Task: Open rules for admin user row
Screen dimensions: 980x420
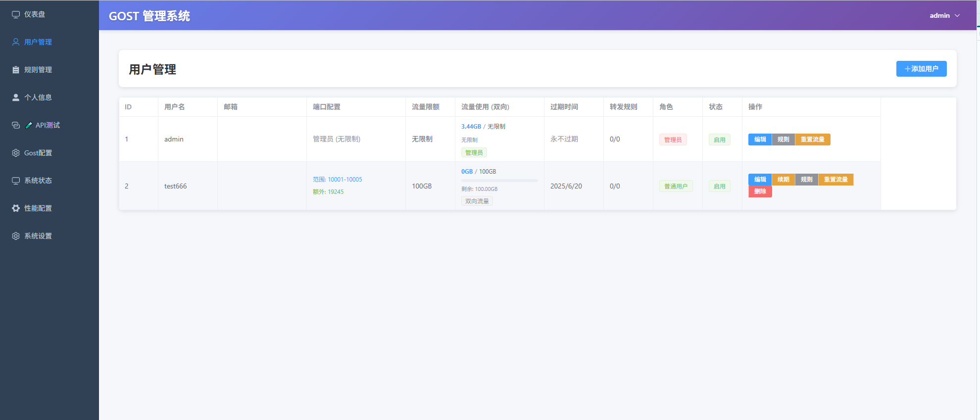Action: click(x=783, y=140)
